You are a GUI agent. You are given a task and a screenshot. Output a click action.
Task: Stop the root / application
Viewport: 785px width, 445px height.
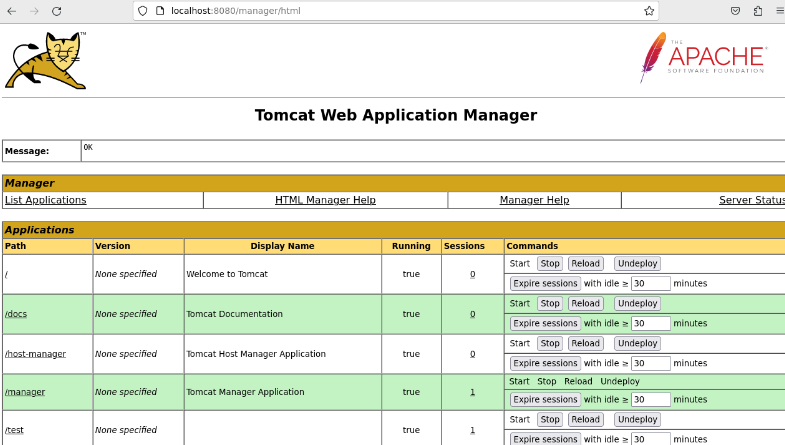pos(550,263)
